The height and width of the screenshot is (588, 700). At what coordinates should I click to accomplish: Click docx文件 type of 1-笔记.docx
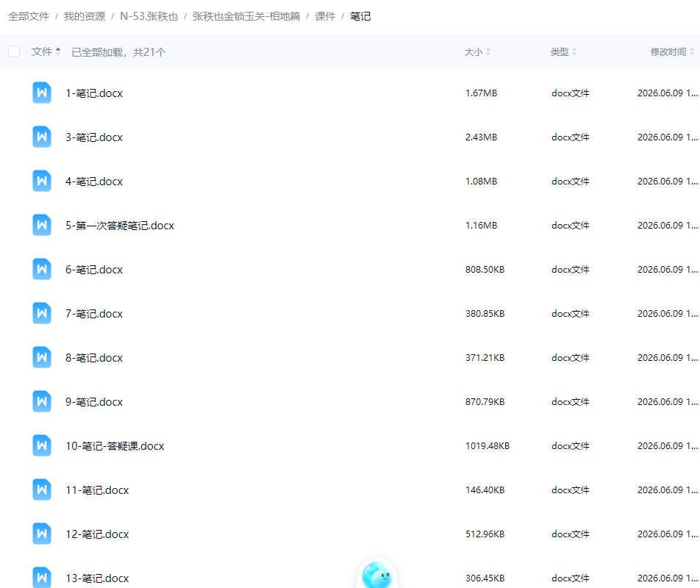(571, 93)
